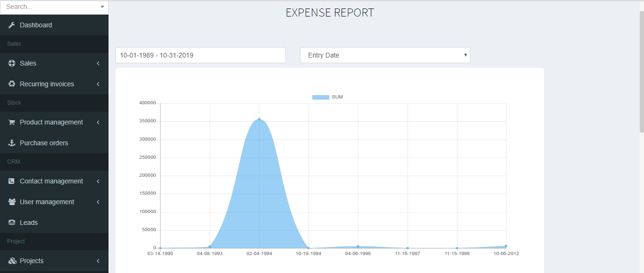644x273 pixels.
Task: Click the date range input field
Action: point(201,55)
